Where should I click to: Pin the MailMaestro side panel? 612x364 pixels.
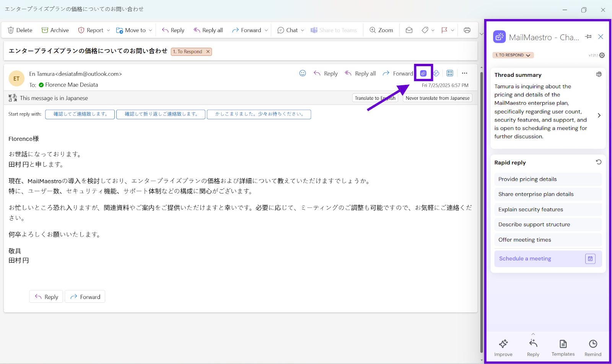588,37
